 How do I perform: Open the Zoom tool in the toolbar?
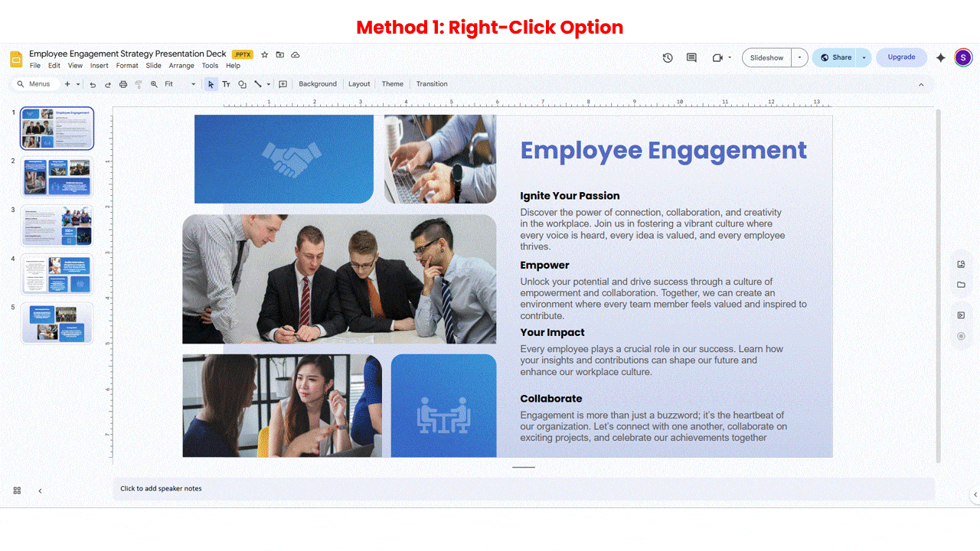pos(153,84)
